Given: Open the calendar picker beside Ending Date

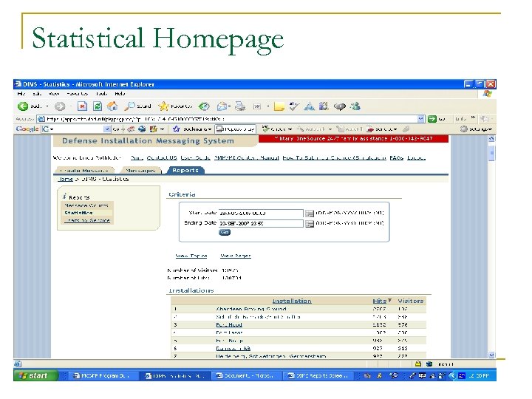Looking at the screenshot, I should 309,224.
